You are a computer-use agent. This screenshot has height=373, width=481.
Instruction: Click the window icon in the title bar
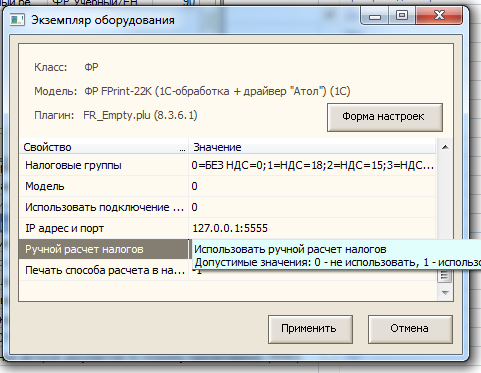pos(17,20)
